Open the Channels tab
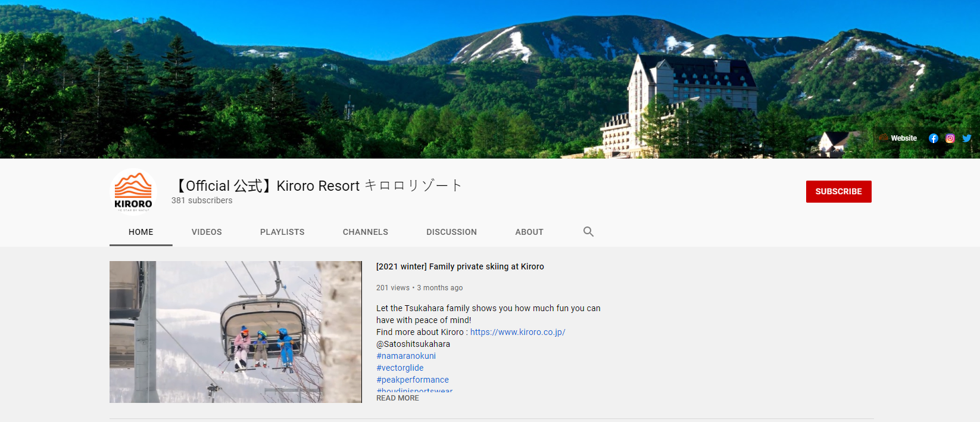The height and width of the screenshot is (422, 980). pyautogui.click(x=366, y=232)
